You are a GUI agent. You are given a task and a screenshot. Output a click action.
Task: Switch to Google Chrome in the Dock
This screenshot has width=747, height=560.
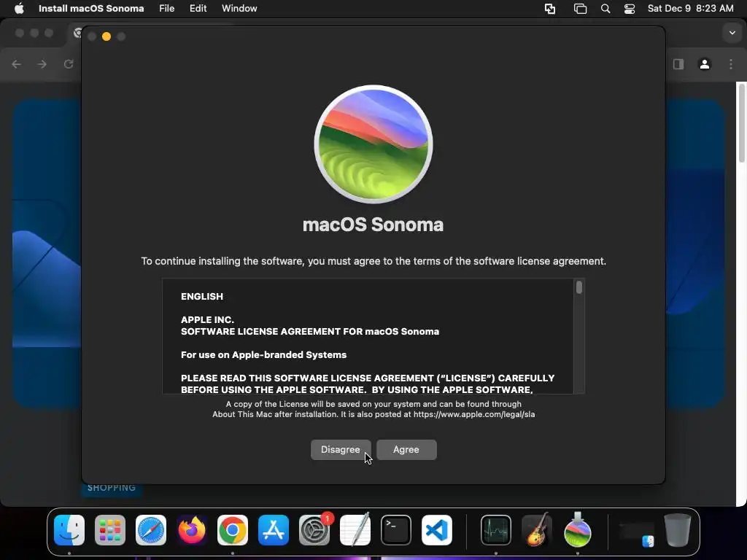point(233,530)
